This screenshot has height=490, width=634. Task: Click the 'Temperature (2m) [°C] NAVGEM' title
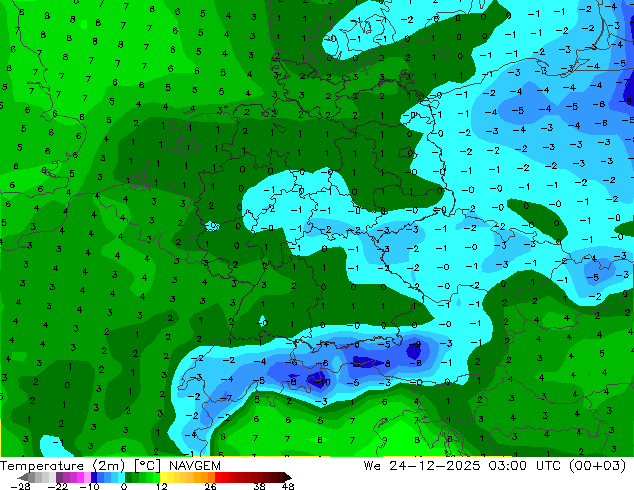tap(110, 466)
